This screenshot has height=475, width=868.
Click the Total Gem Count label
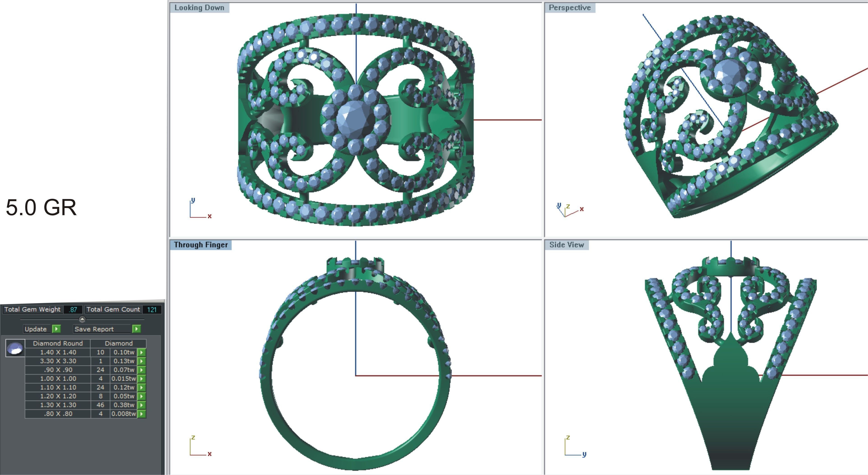113,309
